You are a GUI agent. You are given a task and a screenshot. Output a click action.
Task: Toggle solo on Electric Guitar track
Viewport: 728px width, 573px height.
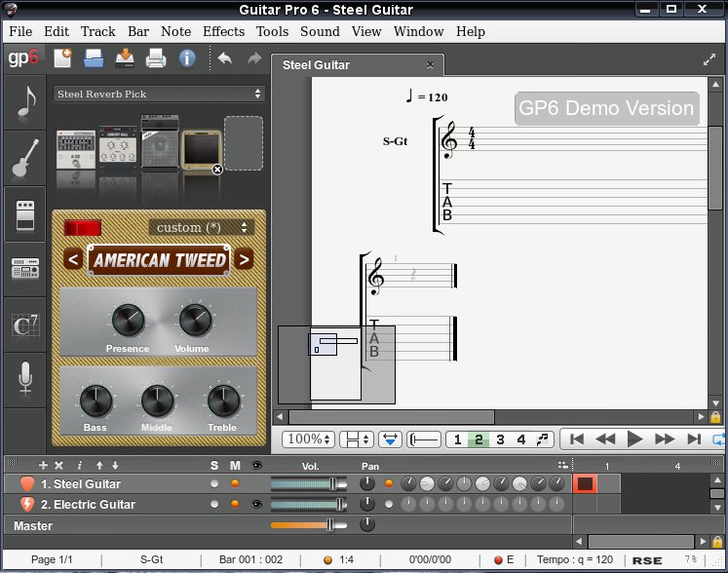click(x=214, y=504)
